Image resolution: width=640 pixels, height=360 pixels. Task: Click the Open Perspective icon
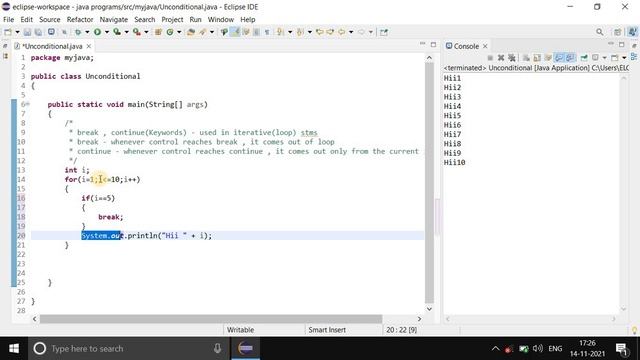coord(618,32)
